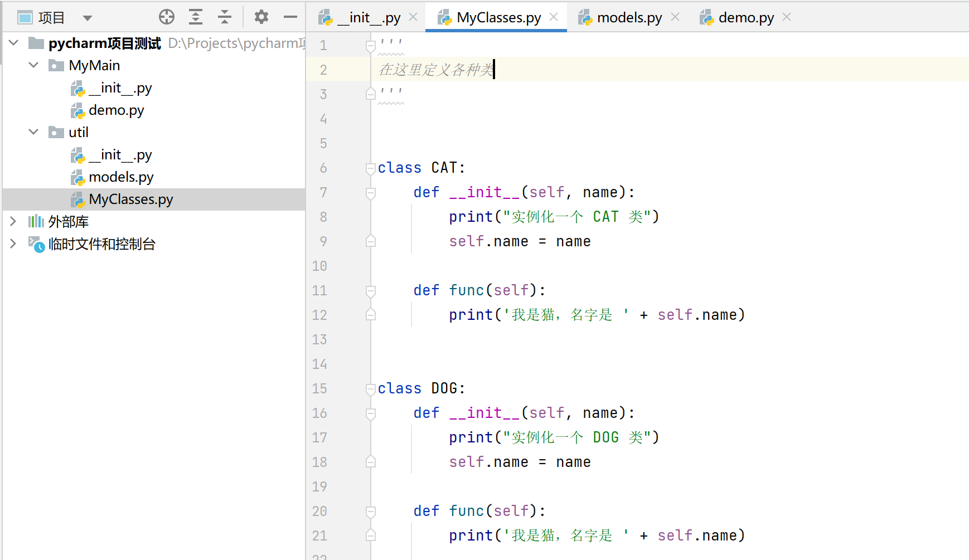Collapse the MyMain folder
This screenshot has height=560, width=969.
click(33, 65)
